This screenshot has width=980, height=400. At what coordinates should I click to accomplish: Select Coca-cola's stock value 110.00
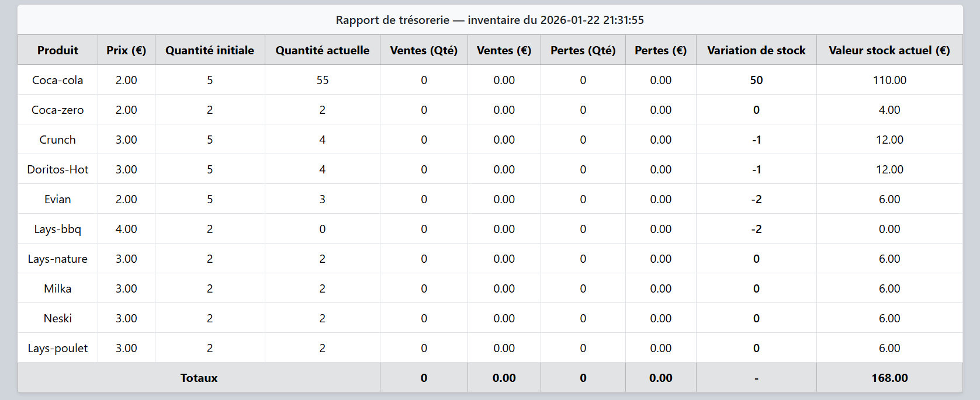point(889,80)
